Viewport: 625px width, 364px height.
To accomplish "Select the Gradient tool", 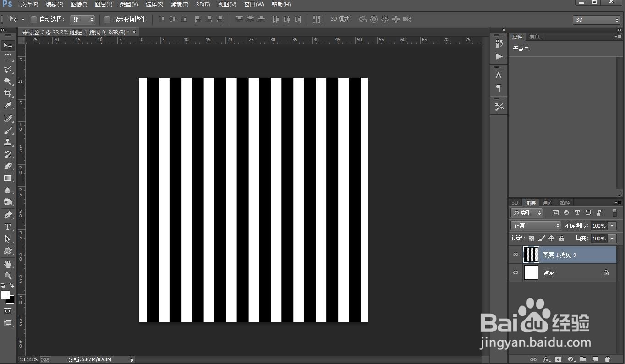I will coord(8,178).
